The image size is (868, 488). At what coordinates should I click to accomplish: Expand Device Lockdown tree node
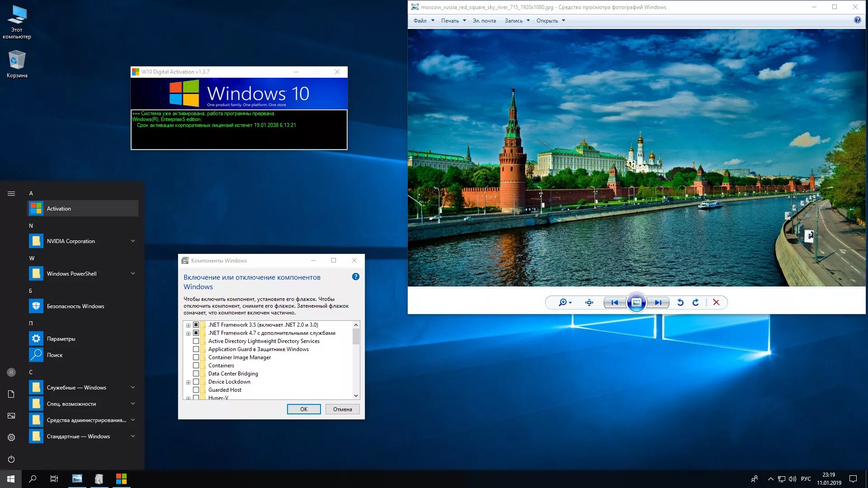click(x=188, y=382)
